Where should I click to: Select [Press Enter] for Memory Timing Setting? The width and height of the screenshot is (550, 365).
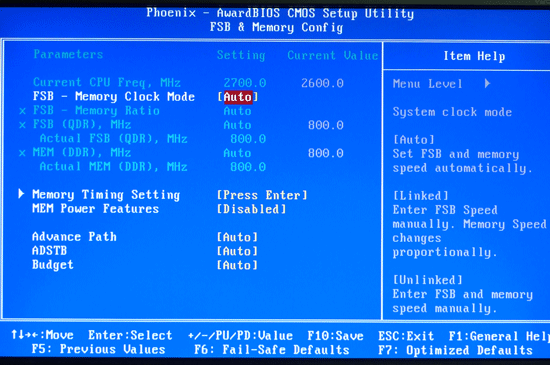[x=262, y=195]
